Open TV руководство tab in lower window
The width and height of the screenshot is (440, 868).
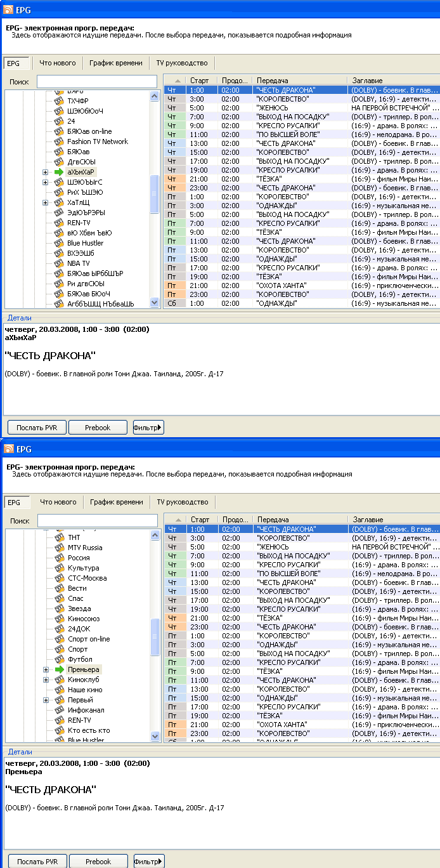point(183,502)
